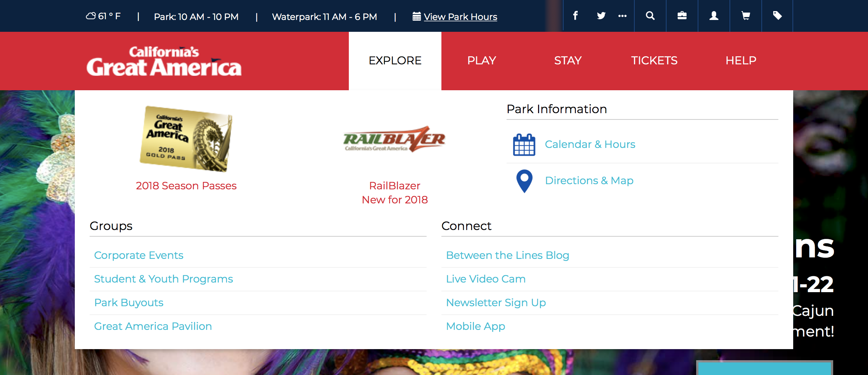The width and height of the screenshot is (868, 375).
Task: Open Park Buyouts link
Action: coord(128,303)
